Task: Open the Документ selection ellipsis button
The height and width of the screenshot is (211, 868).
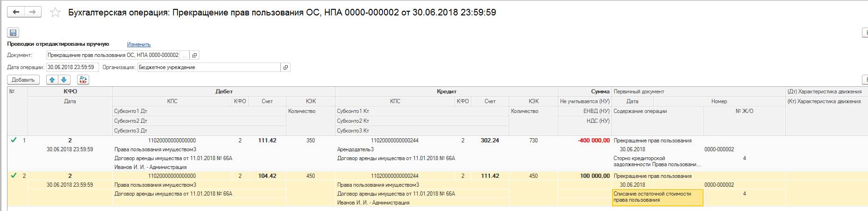Action: 185,55
